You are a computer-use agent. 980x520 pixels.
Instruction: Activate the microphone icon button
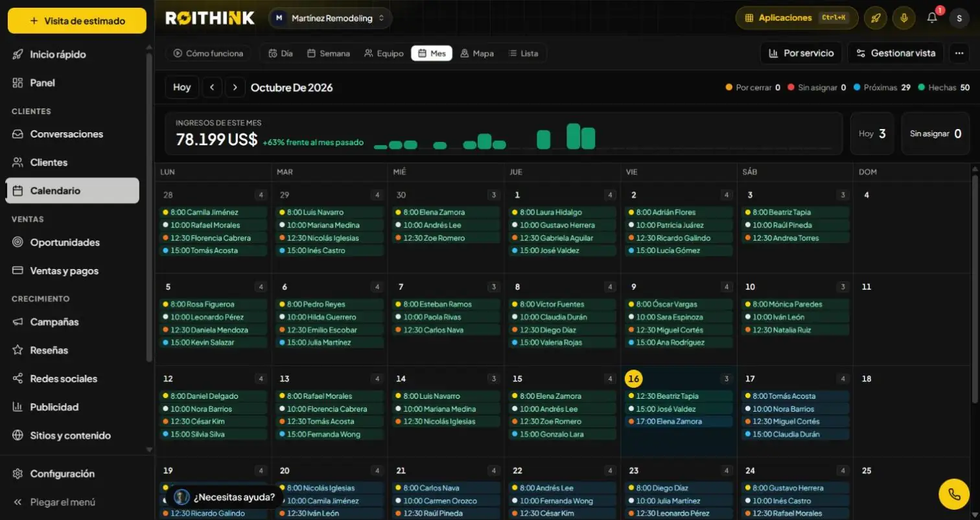pyautogui.click(x=904, y=18)
